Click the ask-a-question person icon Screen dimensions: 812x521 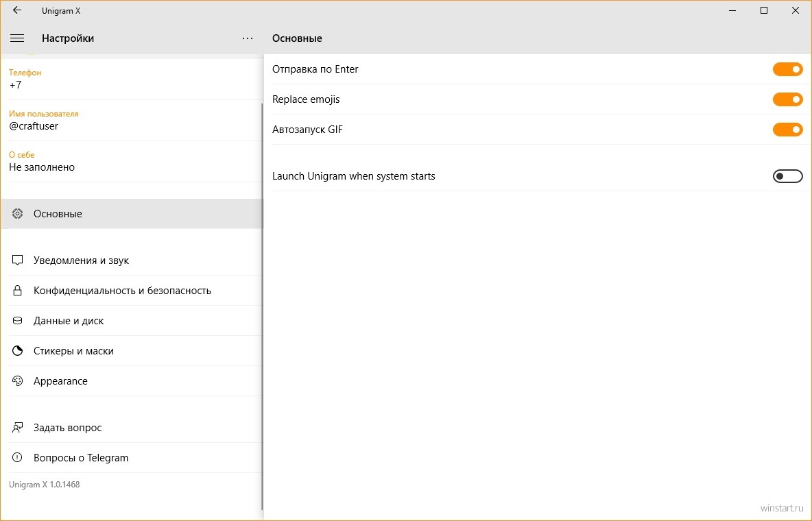[18, 427]
